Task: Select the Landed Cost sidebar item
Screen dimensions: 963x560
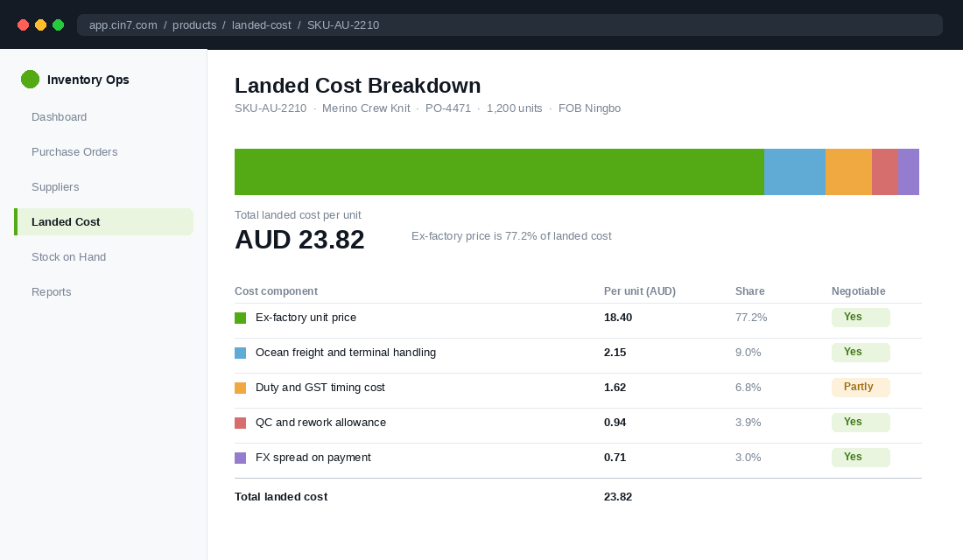Action: 103,221
